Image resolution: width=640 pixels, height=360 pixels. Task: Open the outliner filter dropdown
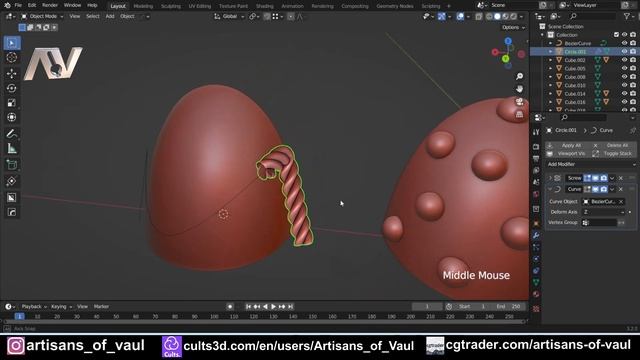[x=629, y=16]
